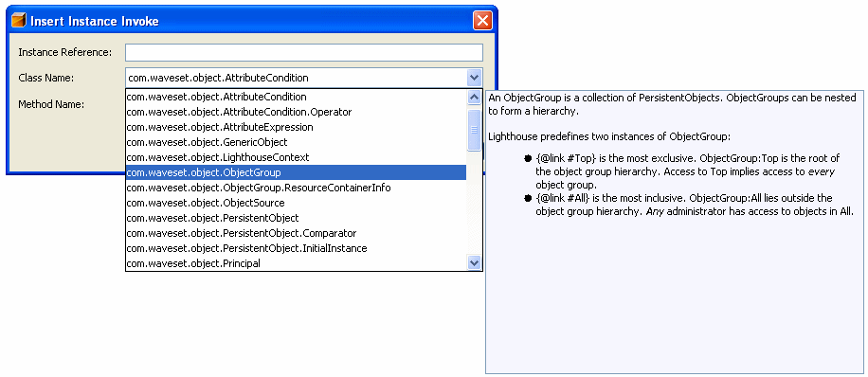
Task: Pick com.waveset.object.AttributeExpression from the list
Action: pyautogui.click(x=297, y=127)
